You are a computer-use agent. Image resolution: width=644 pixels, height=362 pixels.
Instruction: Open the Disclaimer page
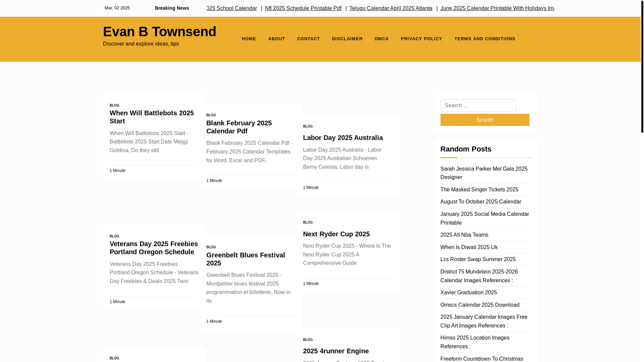(347, 39)
